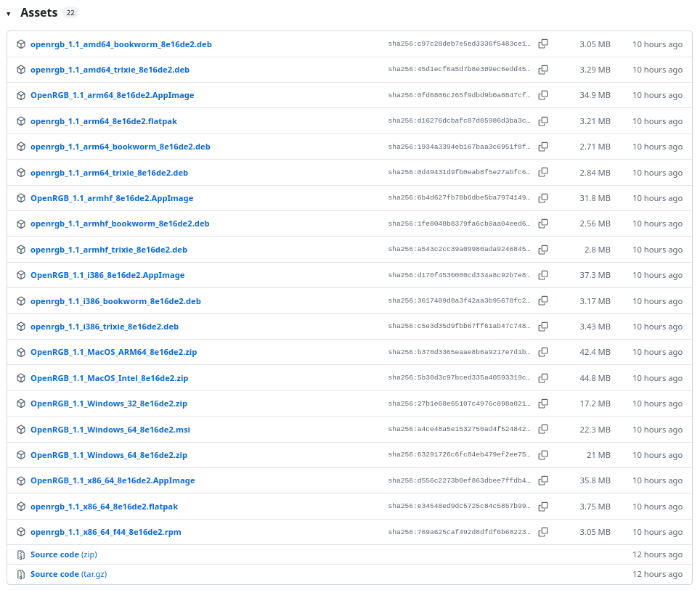Click the Assets heading
The height and width of the screenshot is (590, 700).
[38, 13]
